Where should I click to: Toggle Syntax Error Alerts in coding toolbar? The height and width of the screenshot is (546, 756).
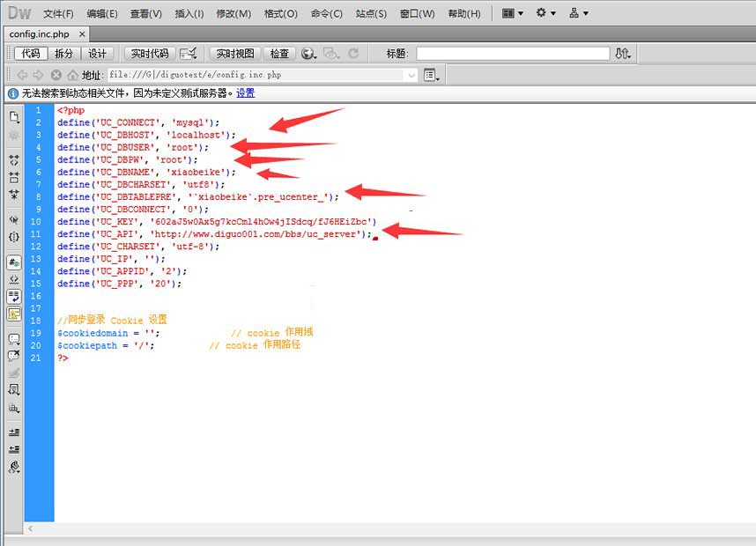click(x=14, y=314)
